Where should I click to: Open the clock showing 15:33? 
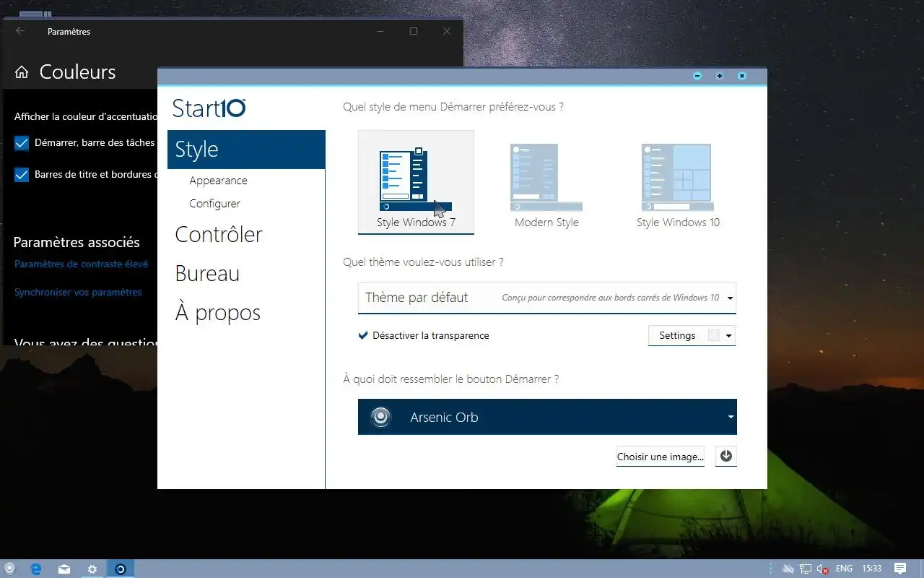[872, 569]
